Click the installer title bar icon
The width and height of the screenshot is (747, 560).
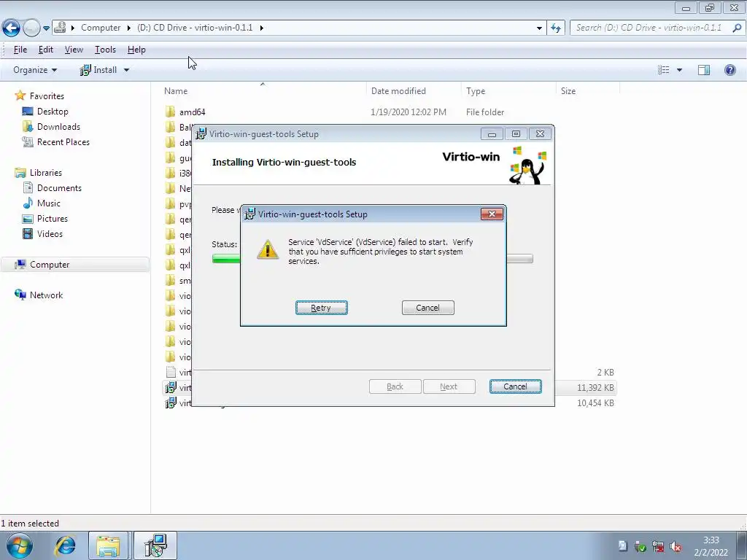[201, 134]
